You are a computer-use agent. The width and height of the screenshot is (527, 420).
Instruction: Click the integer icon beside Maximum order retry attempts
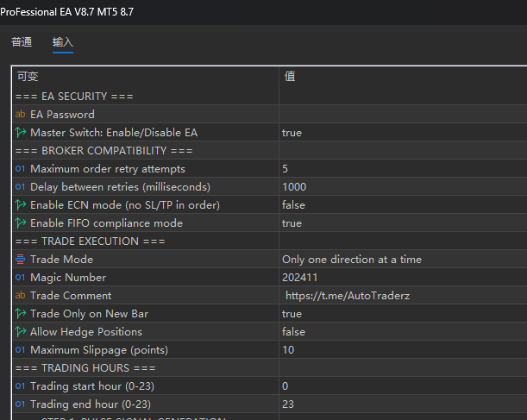[x=21, y=169]
